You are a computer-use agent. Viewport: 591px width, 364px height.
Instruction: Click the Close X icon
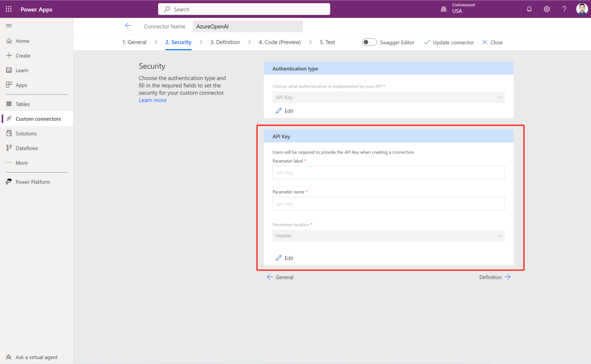[484, 42]
